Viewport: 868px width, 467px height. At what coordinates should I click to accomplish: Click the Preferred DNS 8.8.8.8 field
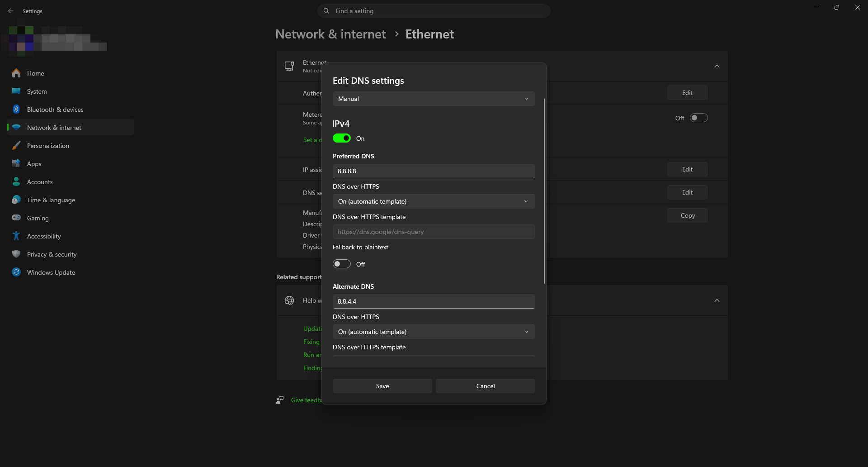(434, 171)
